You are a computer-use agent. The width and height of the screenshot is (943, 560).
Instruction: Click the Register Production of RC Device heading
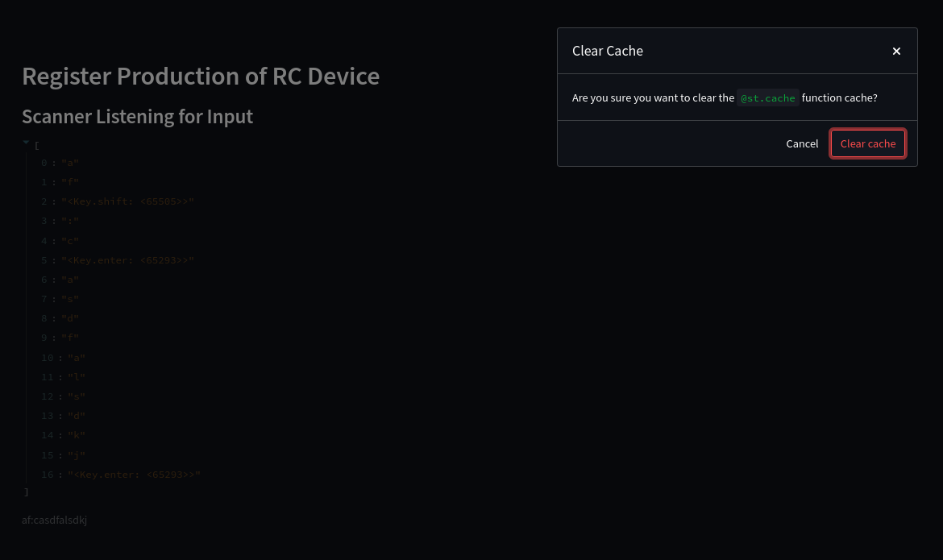pyautogui.click(x=201, y=76)
